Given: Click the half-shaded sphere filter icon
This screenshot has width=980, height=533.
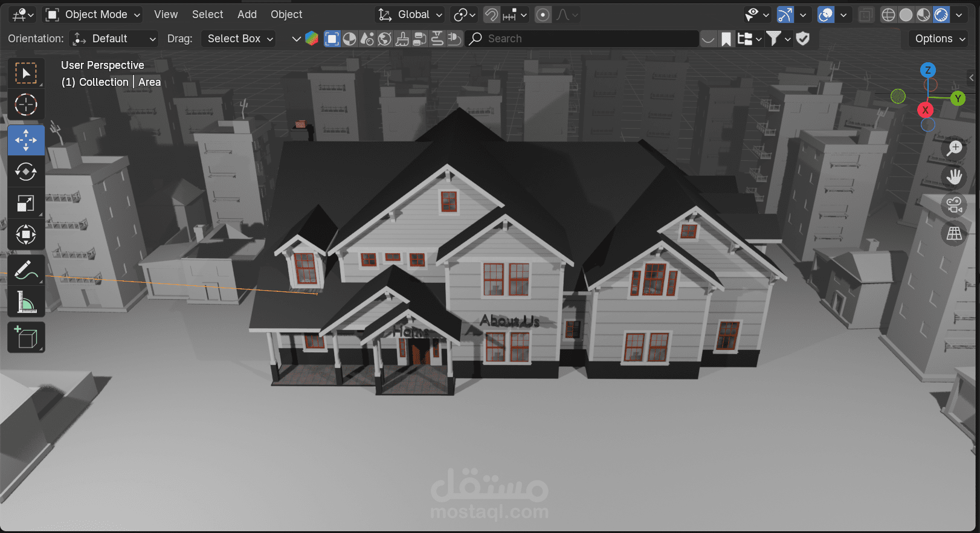Looking at the screenshot, I should (x=349, y=39).
